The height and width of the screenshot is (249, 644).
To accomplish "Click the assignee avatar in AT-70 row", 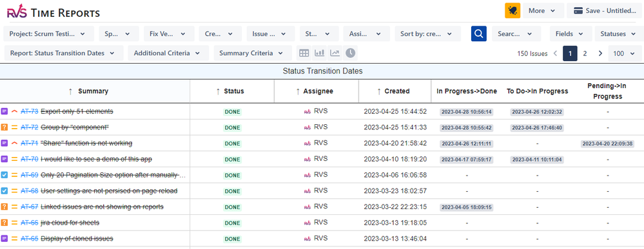I will click(307, 159).
